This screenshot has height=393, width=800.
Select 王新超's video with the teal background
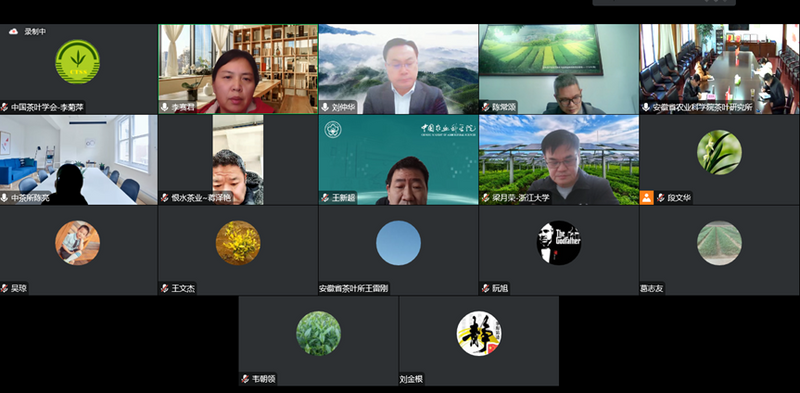398,160
